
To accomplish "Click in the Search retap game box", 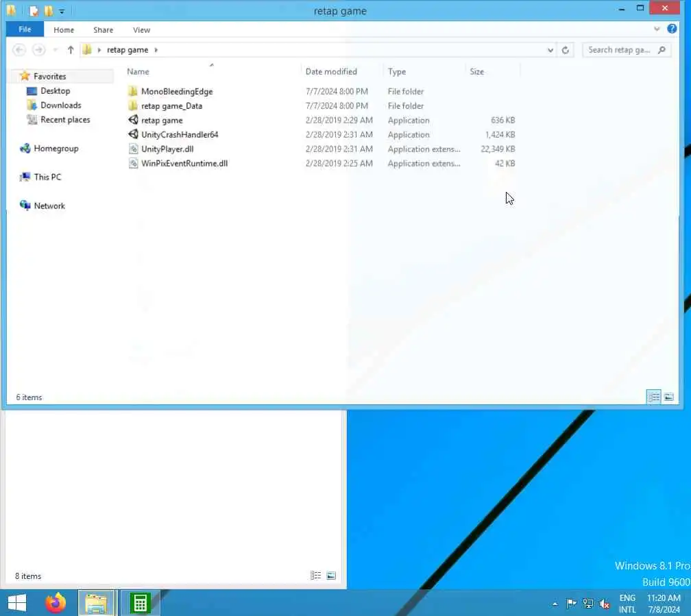I will (626, 50).
